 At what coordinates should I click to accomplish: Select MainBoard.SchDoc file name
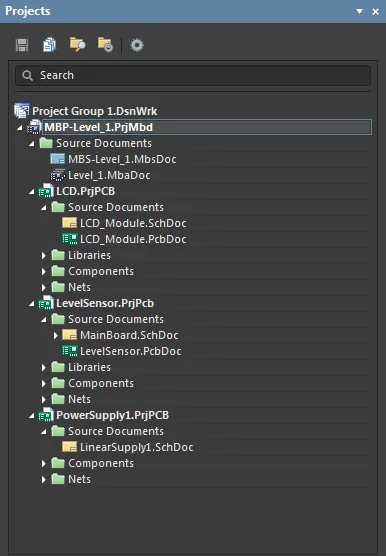coord(129,335)
